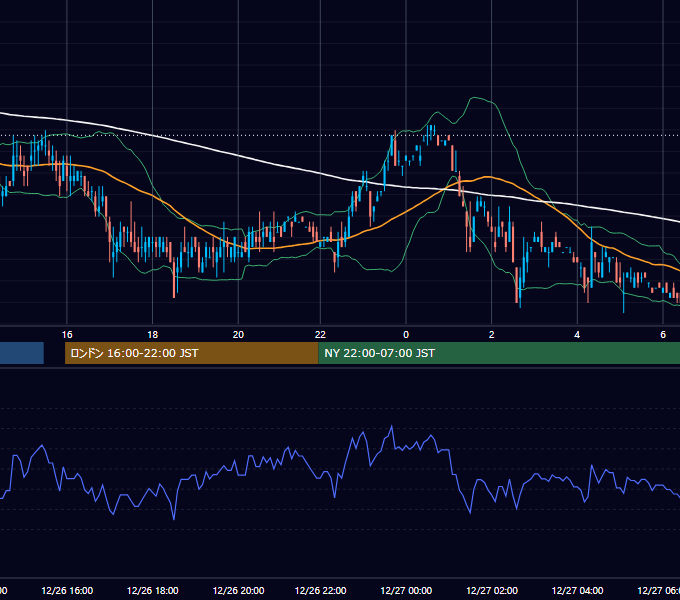Click the hour label 22 on price chart axis
The width and height of the screenshot is (680, 600).
click(x=320, y=335)
